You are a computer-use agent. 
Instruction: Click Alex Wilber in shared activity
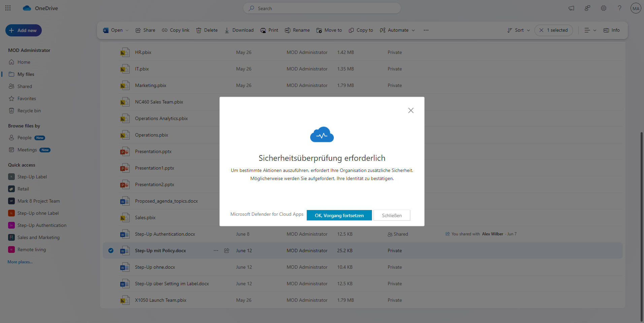pos(492,234)
